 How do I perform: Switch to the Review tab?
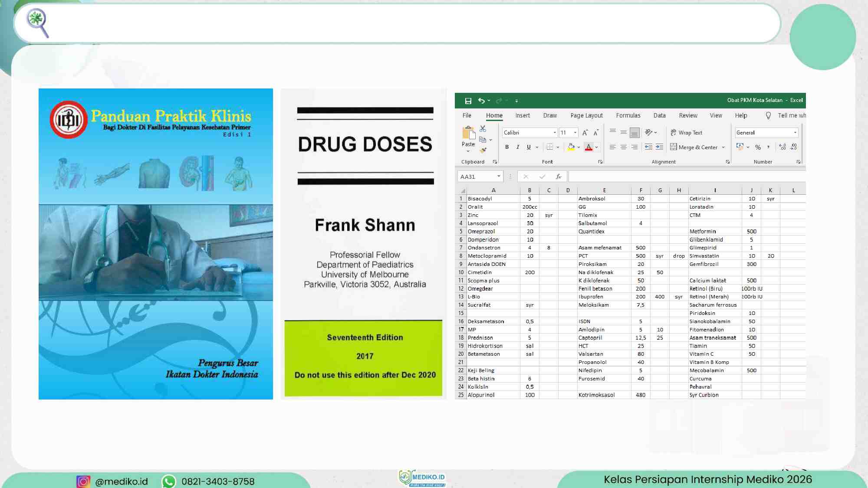click(688, 115)
